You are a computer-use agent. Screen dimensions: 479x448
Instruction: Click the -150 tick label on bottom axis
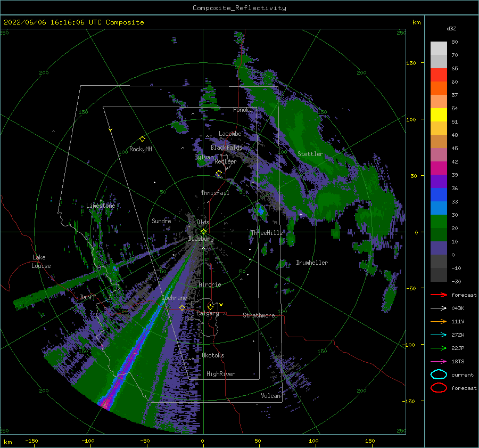tap(31, 441)
